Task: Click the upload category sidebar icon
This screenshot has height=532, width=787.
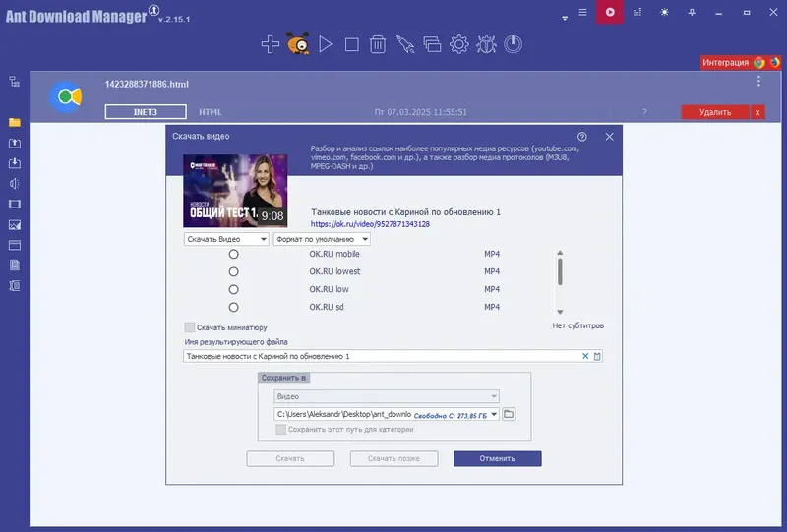Action: click(15, 143)
